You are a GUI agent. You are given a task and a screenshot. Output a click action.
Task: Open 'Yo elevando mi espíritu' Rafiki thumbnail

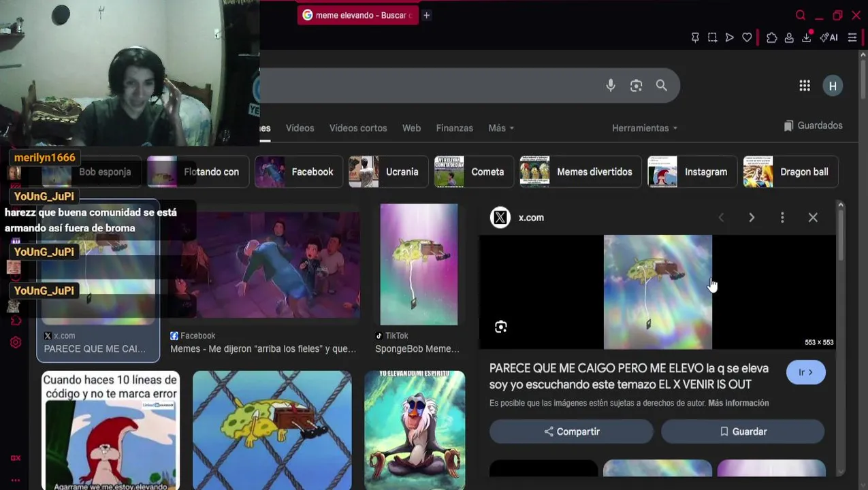click(x=415, y=430)
